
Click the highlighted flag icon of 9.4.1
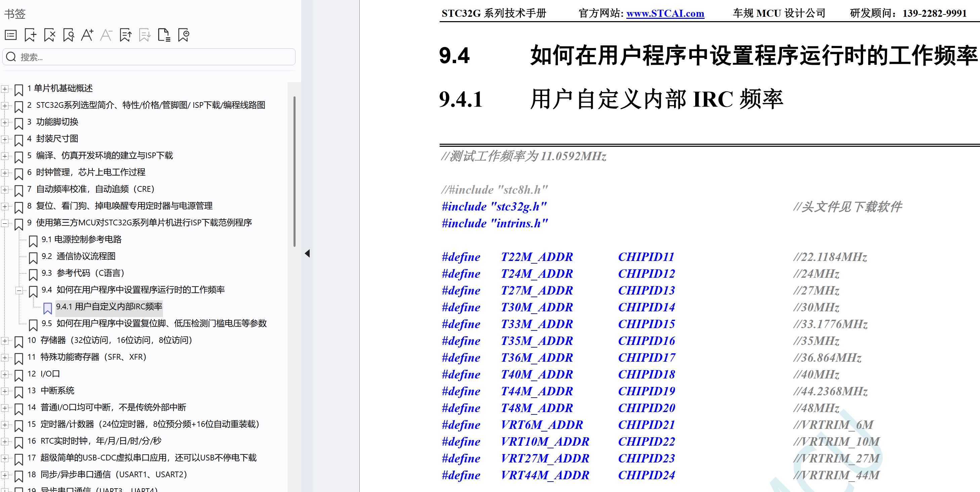48,308
